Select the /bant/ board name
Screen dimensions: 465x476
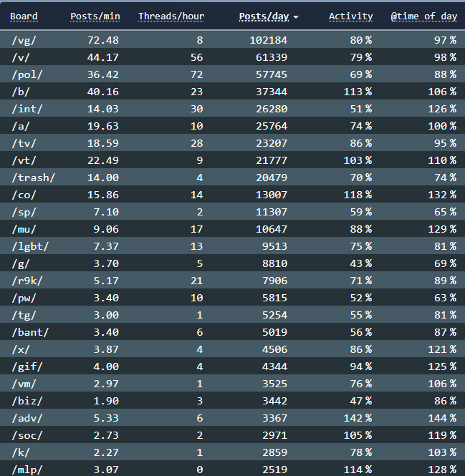(30, 332)
